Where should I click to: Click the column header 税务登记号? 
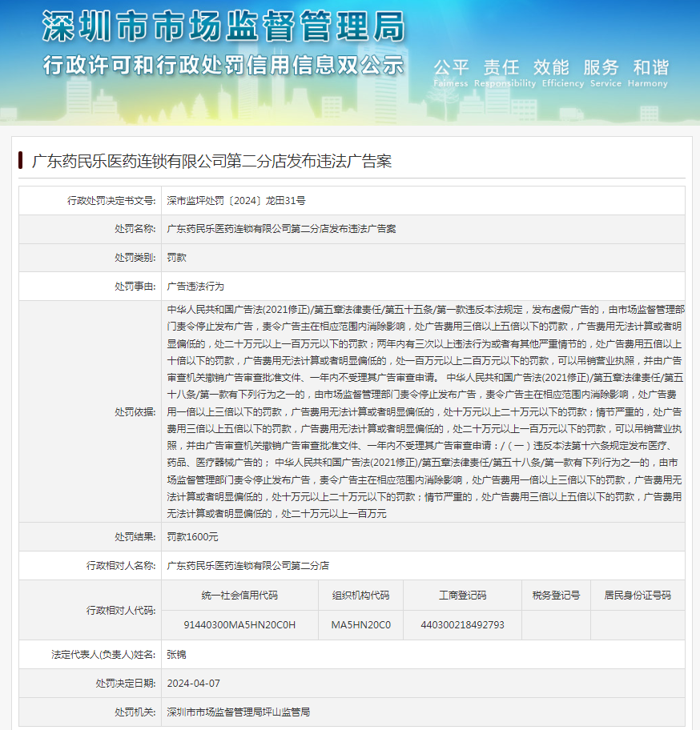click(x=556, y=595)
